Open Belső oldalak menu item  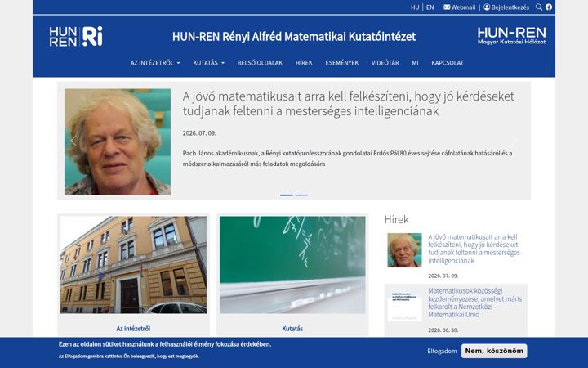click(x=260, y=63)
